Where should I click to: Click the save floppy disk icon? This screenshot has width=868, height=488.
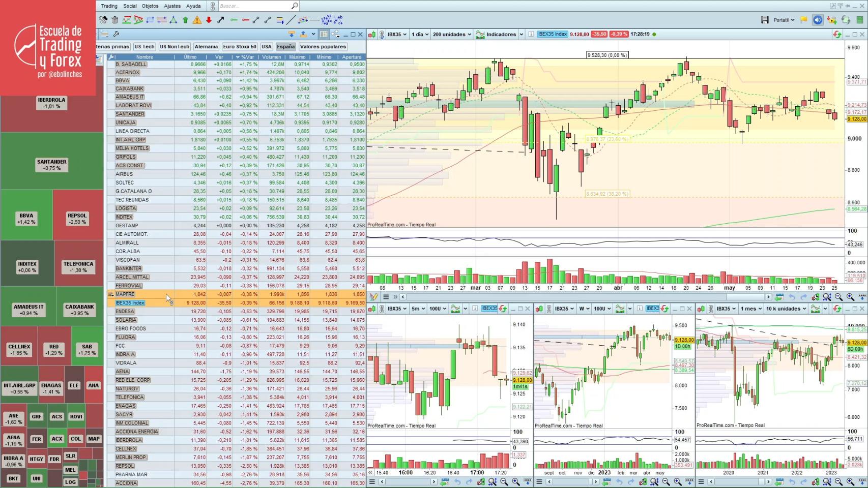pyautogui.click(x=765, y=20)
